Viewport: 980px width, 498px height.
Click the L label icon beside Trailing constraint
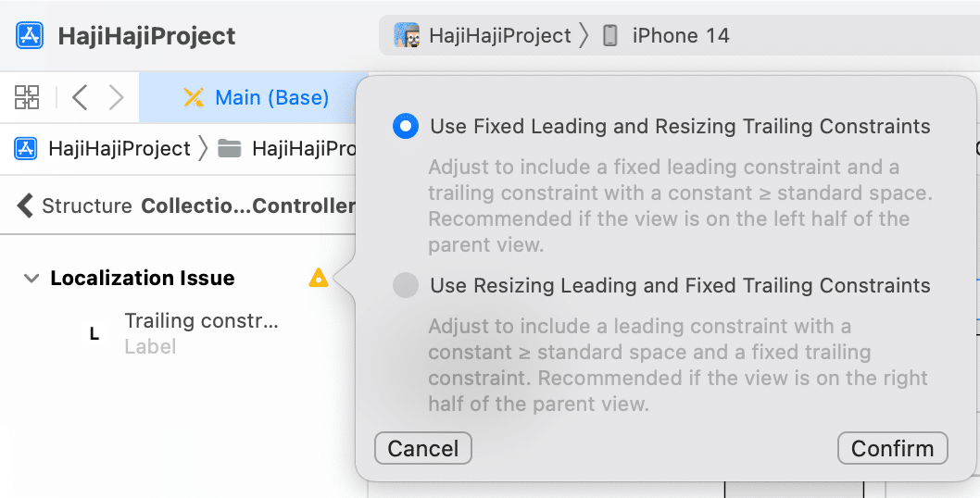[94, 333]
